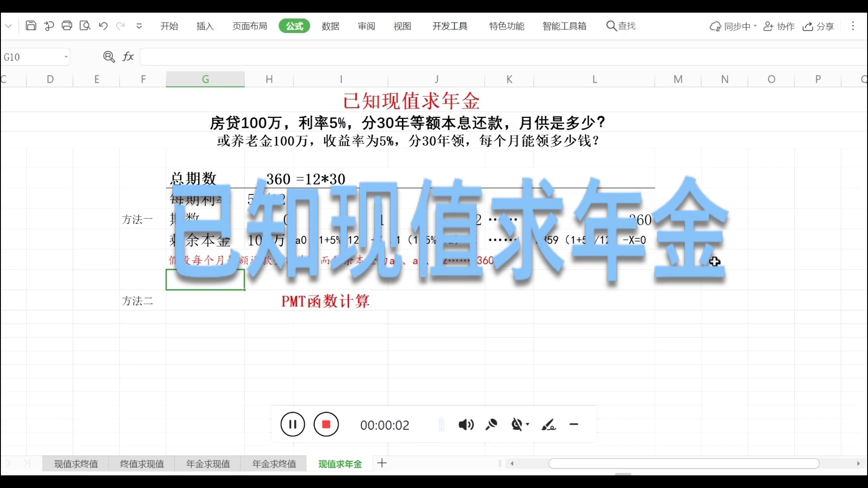Select column P header
Image resolution: width=868 pixels, height=488 pixels.
click(x=818, y=79)
